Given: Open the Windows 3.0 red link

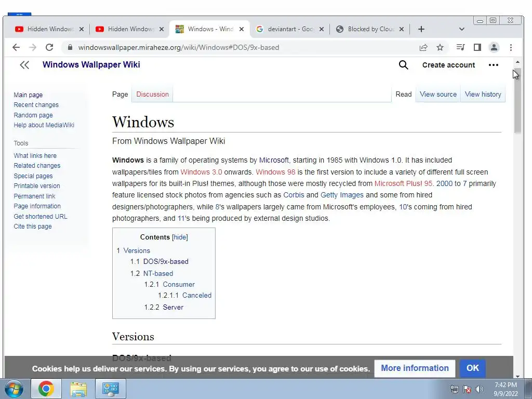Looking at the screenshot, I should (x=201, y=172).
